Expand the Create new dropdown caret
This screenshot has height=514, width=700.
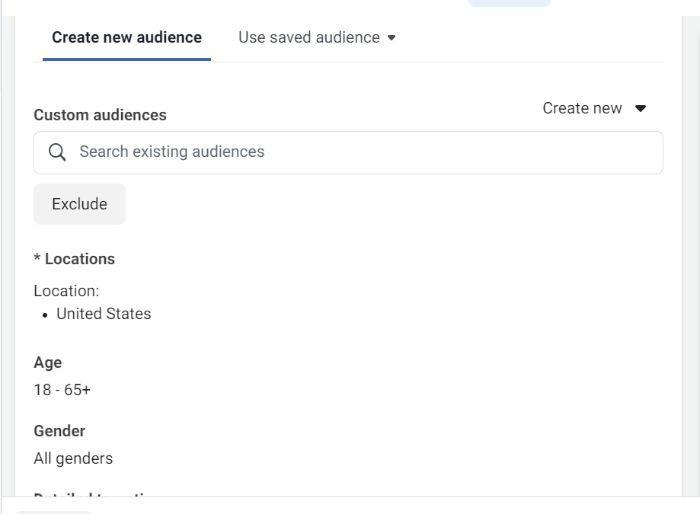click(x=641, y=108)
